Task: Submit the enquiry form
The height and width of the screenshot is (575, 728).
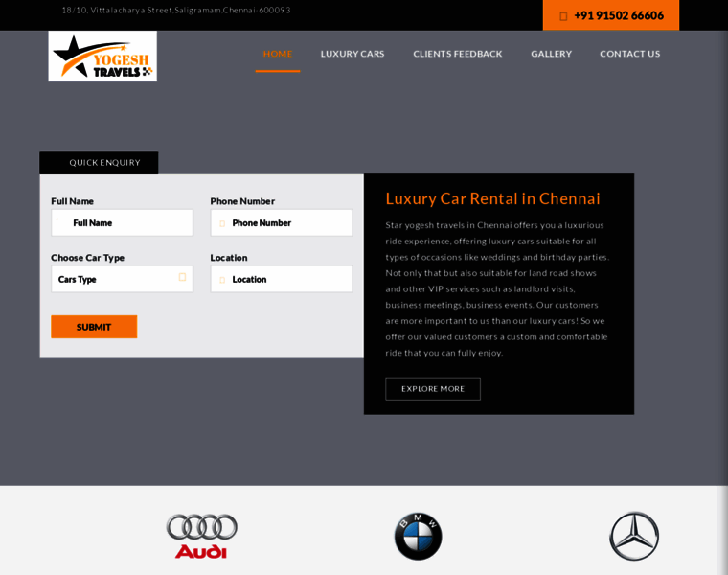Action: click(x=94, y=327)
